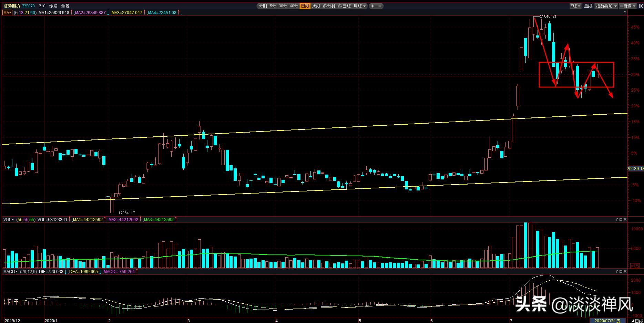Close the VOL indicator panel
The height and width of the screenshot is (323, 644).
coord(625,219)
